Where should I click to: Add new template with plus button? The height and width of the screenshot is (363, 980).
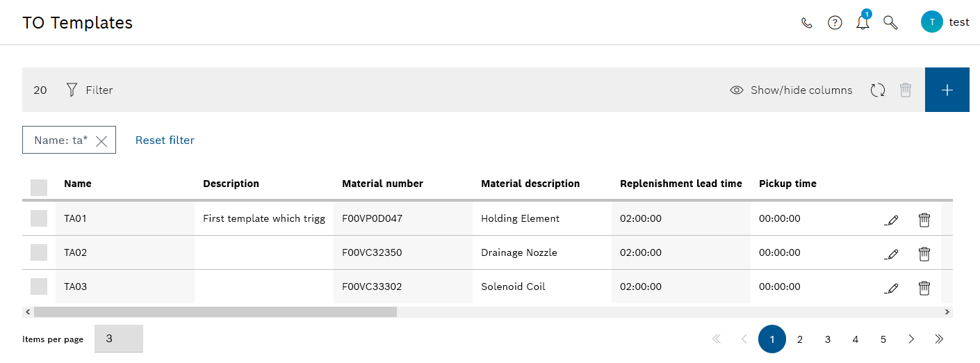(x=947, y=90)
